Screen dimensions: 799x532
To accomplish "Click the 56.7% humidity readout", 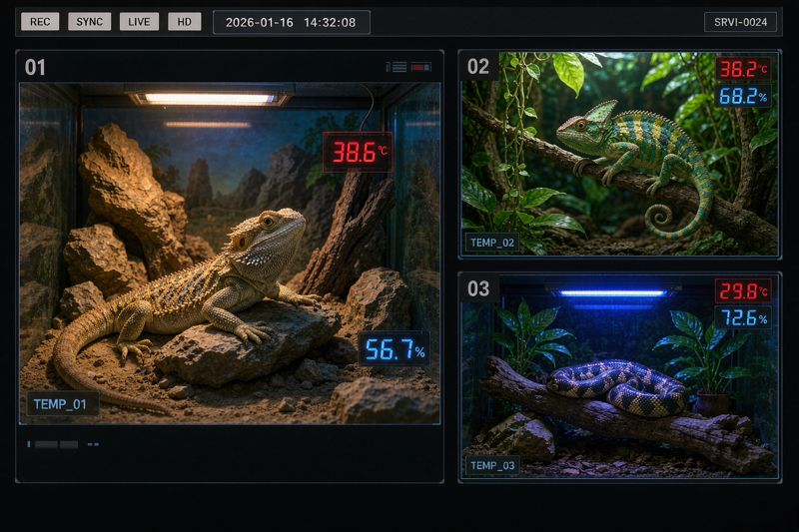I will pyautogui.click(x=394, y=349).
